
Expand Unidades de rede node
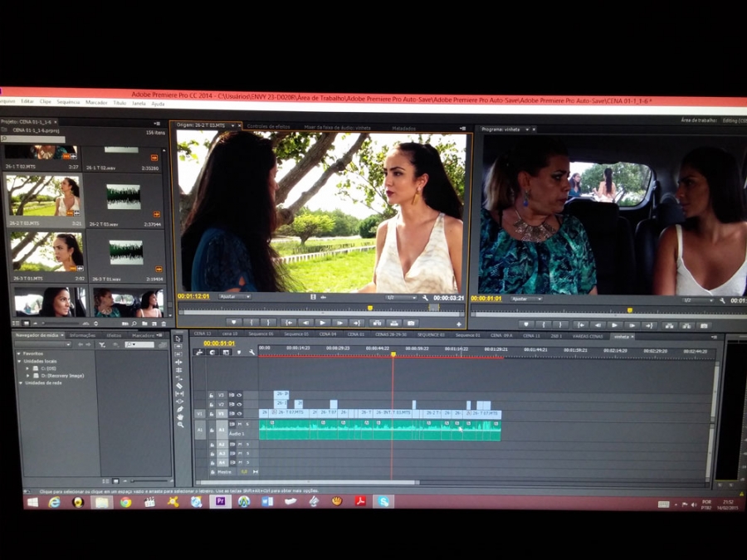coord(21,382)
